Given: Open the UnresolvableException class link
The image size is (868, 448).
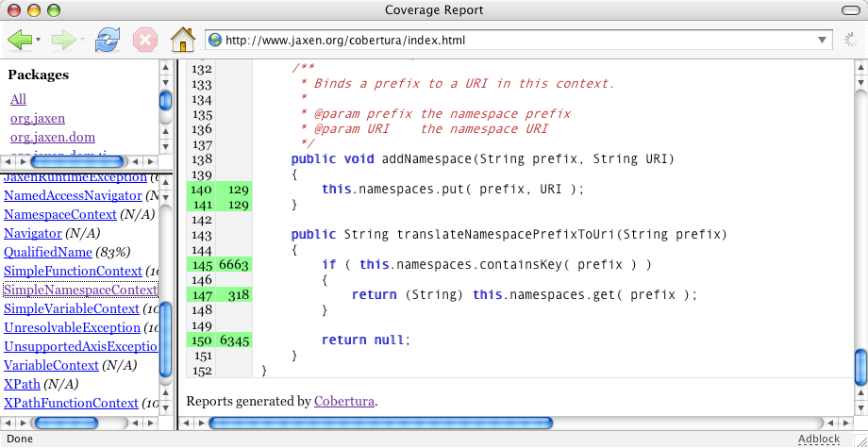Looking at the screenshot, I should [72, 327].
